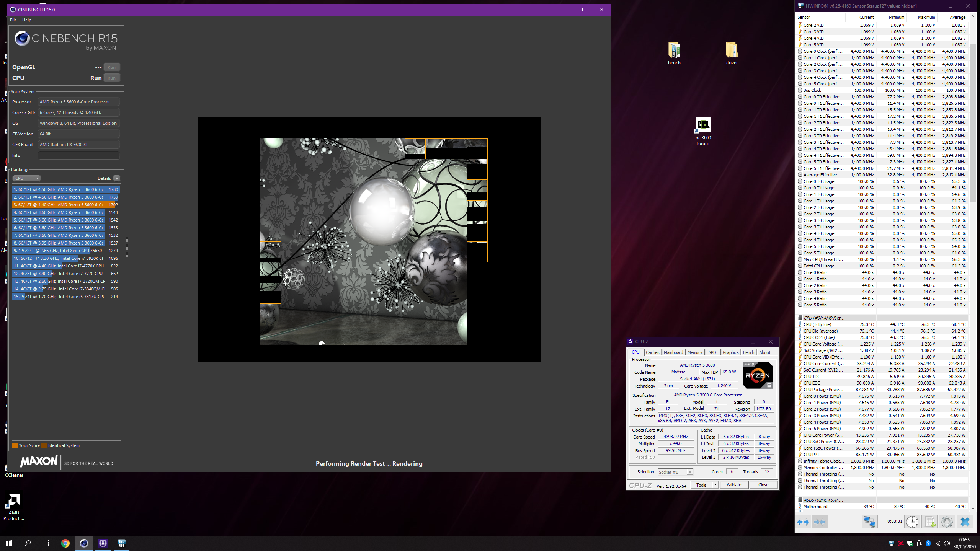Open Google Chrome from taskbar
Viewport: 980px width, 551px height.
point(65,543)
